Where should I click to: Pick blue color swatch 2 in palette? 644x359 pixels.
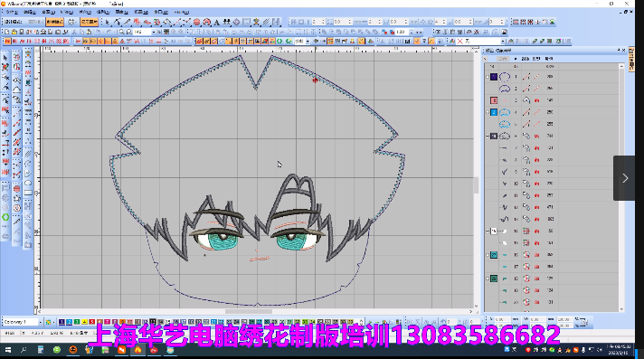(69, 322)
